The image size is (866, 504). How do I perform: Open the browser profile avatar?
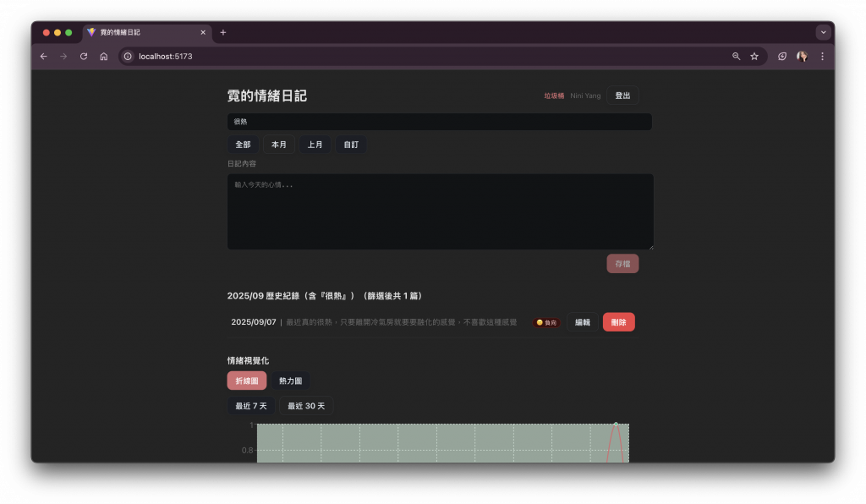click(802, 57)
